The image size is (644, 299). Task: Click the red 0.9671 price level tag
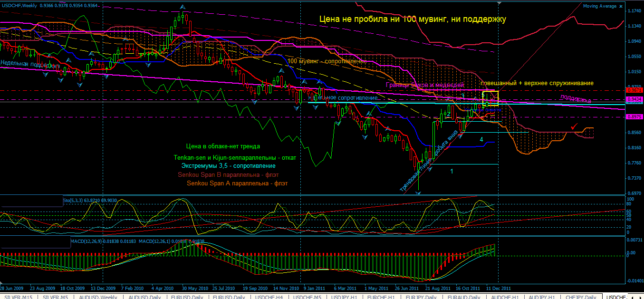pyautogui.click(x=634, y=90)
